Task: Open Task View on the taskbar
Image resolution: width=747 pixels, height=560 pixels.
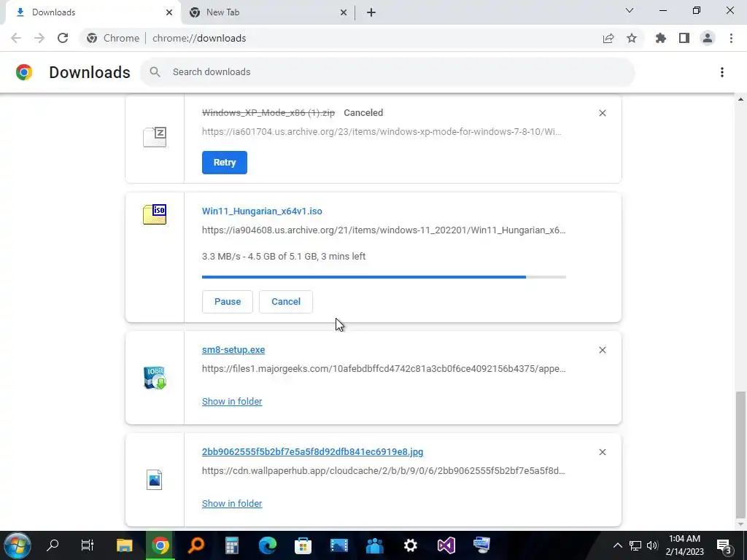Action: point(88,545)
